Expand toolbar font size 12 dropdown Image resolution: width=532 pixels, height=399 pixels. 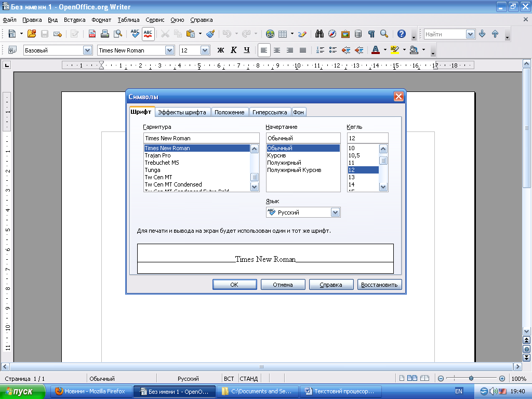coord(205,50)
